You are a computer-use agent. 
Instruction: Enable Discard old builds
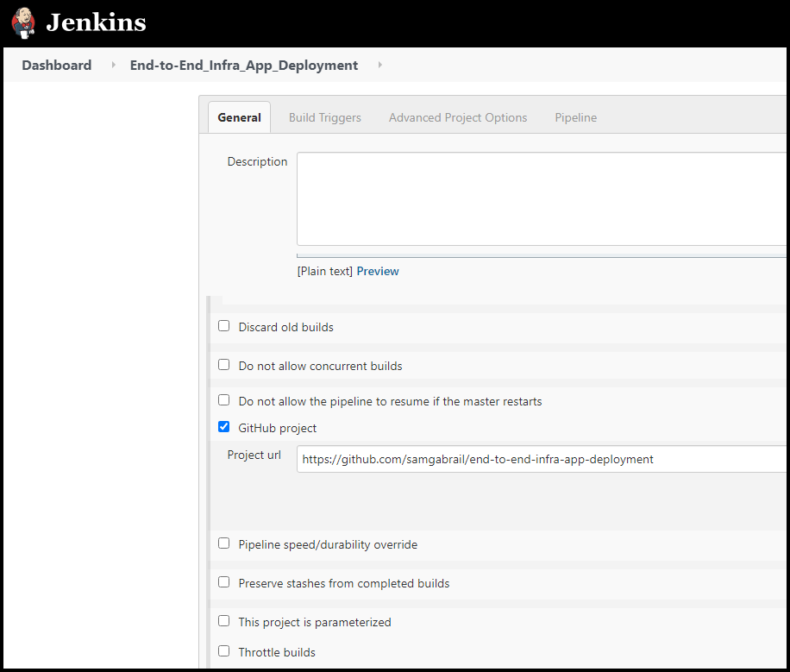point(223,325)
